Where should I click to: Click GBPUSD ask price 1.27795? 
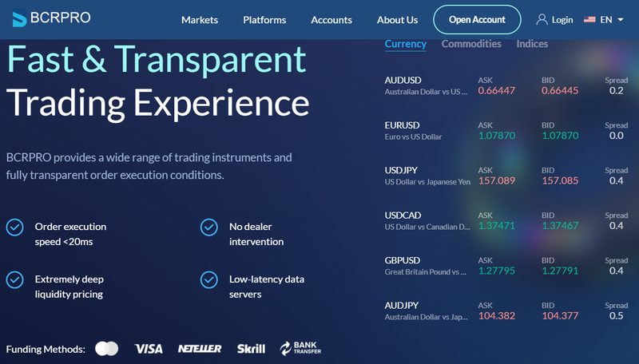[x=497, y=271]
